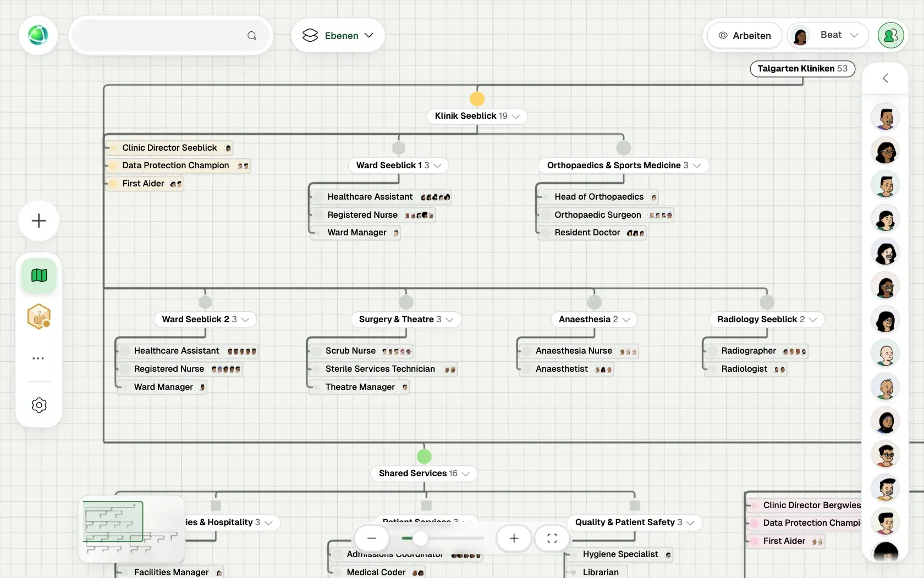Image resolution: width=924 pixels, height=578 pixels.
Task: Select Scrub Nurse role
Action: click(x=361, y=351)
